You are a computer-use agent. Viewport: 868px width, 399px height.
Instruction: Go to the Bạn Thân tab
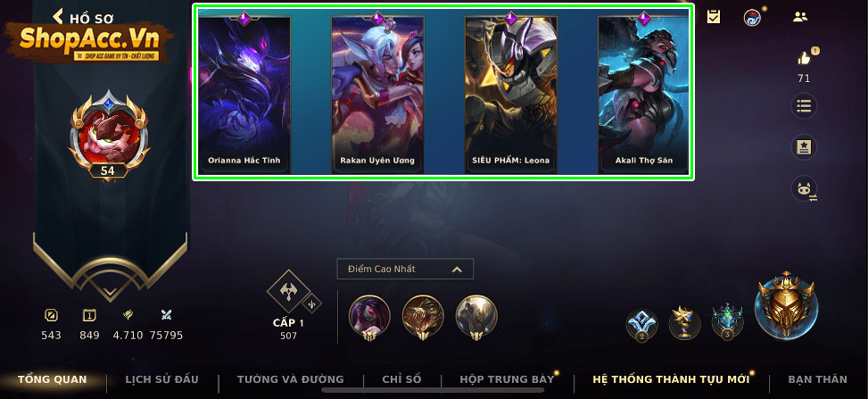(818, 379)
